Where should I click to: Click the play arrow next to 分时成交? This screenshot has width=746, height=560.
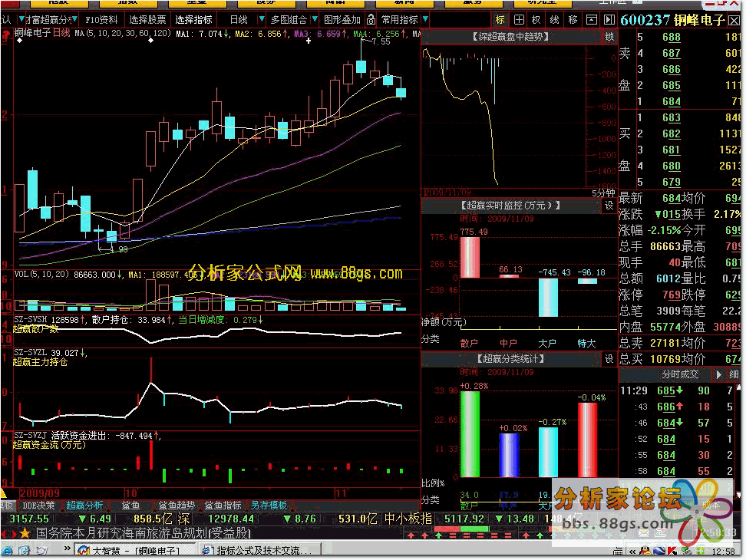pyautogui.click(x=718, y=374)
